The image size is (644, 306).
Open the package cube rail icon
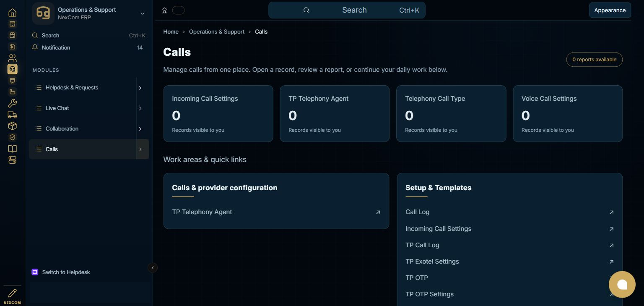pyautogui.click(x=13, y=126)
